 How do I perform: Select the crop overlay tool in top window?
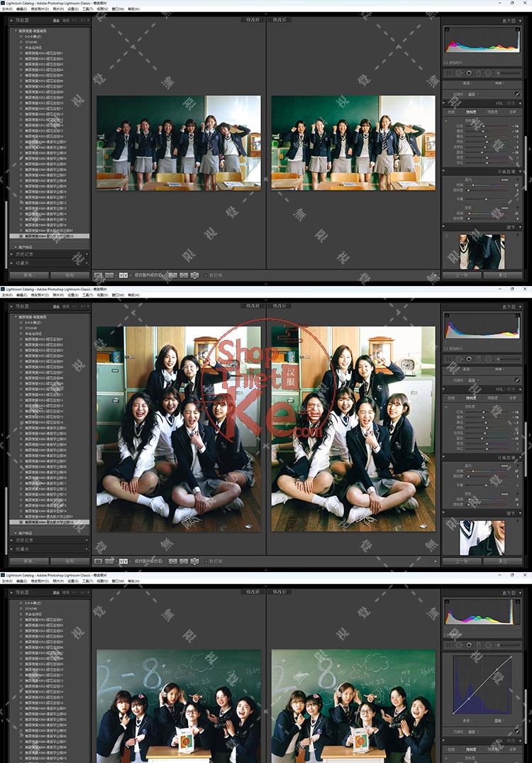pyautogui.click(x=449, y=72)
